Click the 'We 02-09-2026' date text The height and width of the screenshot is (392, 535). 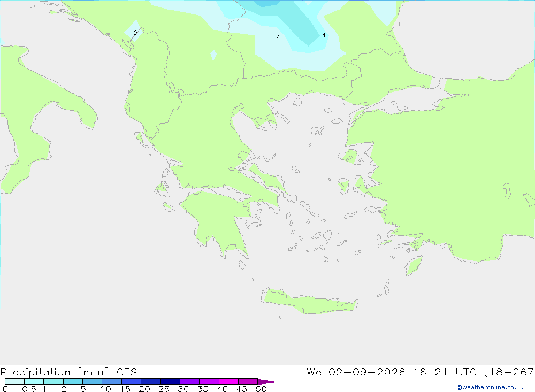[x=356, y=372]
